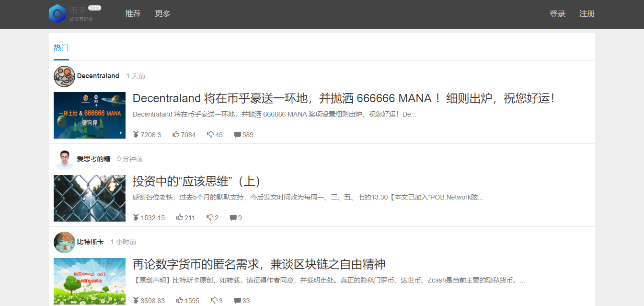The image size is (644, 306).
Task: Click the 币乎 Beta site name text
Action: click(x=85, y=9)
